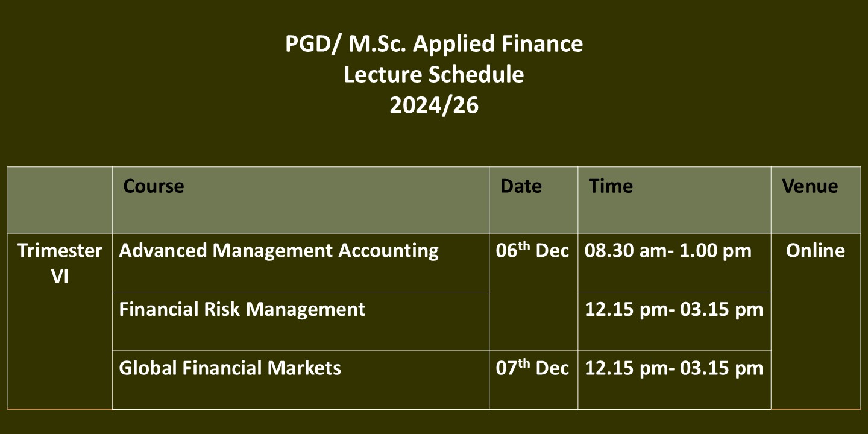Select the Course column header

click(300, 200)
